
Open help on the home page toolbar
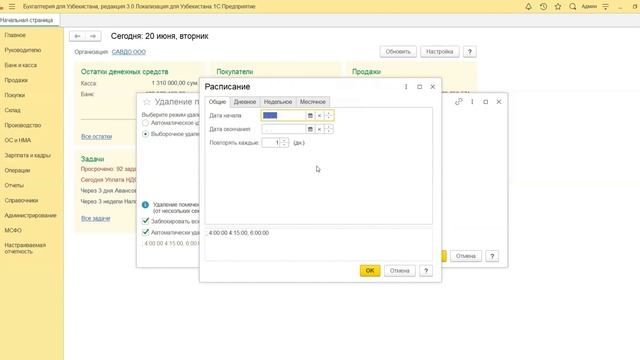coord(469,52)
